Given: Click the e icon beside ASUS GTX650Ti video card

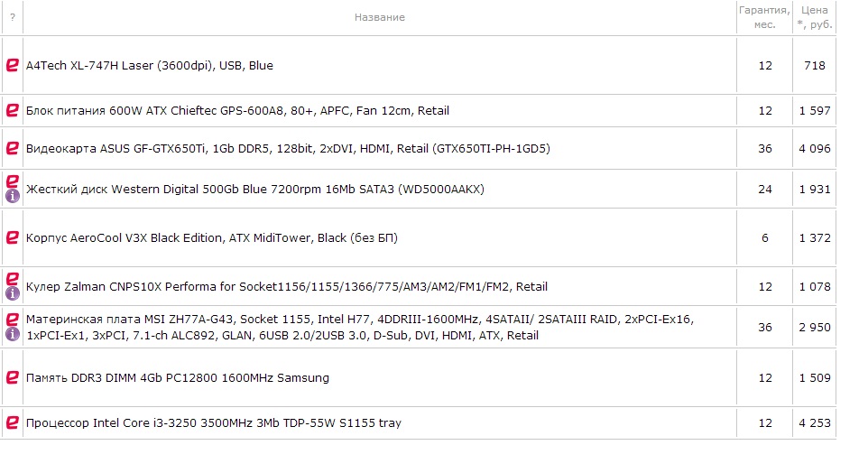Looking at the screenshot, I should point(12,148).
